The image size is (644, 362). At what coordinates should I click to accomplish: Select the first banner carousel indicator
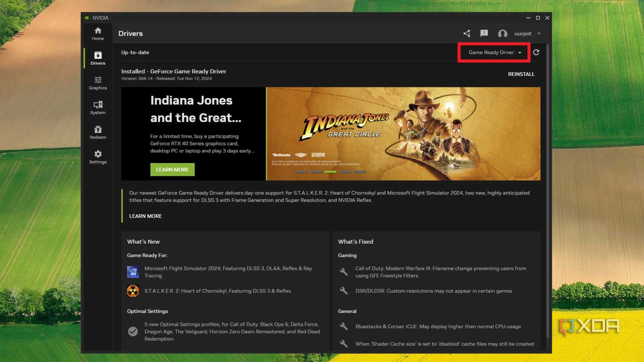click(x=301, y=172)
